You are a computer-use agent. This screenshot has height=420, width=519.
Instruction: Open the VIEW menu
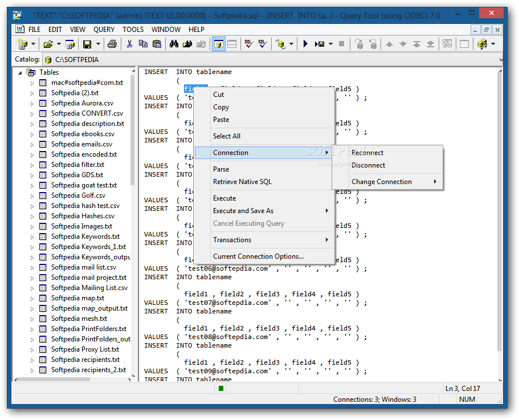(x=78, y=30)
